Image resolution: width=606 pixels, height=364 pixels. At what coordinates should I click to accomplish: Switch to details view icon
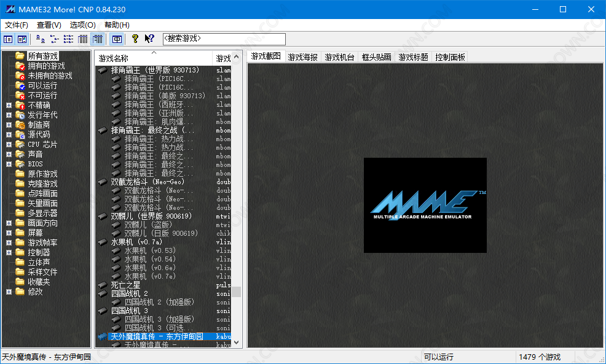(83, 39)
